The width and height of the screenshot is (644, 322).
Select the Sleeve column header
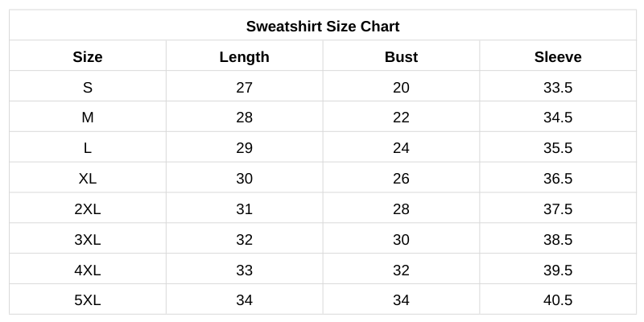tap(558, 57)
